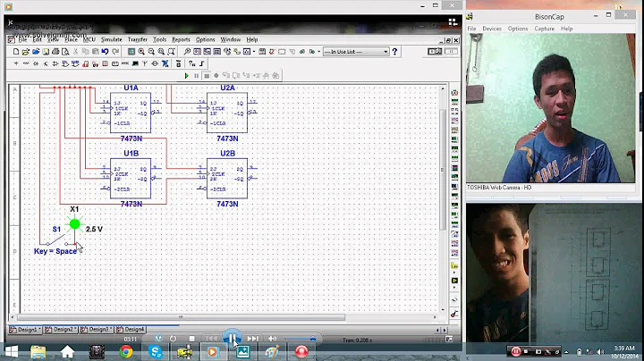Image resolution: width=644 pixels, height=361 pixels.
Task: Toggle switch S1 in the circuit
Action: pos(56,240)
